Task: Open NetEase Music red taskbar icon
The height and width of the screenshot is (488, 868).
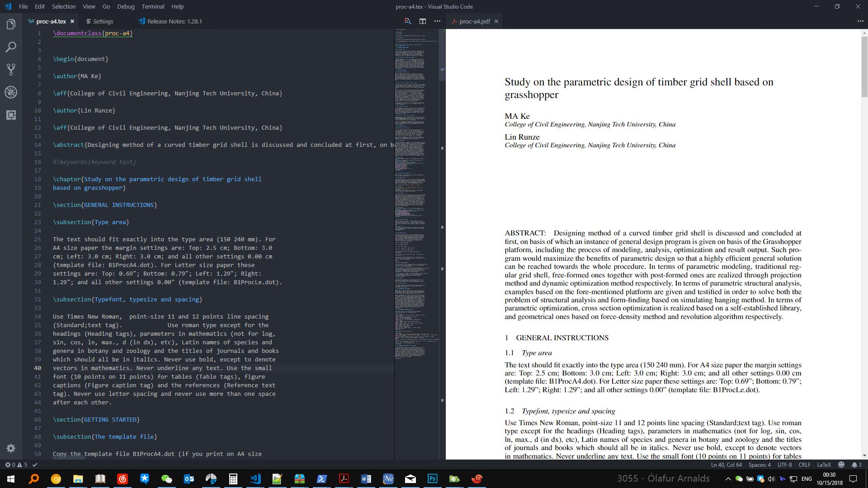Action: click(x=122, y=479)
